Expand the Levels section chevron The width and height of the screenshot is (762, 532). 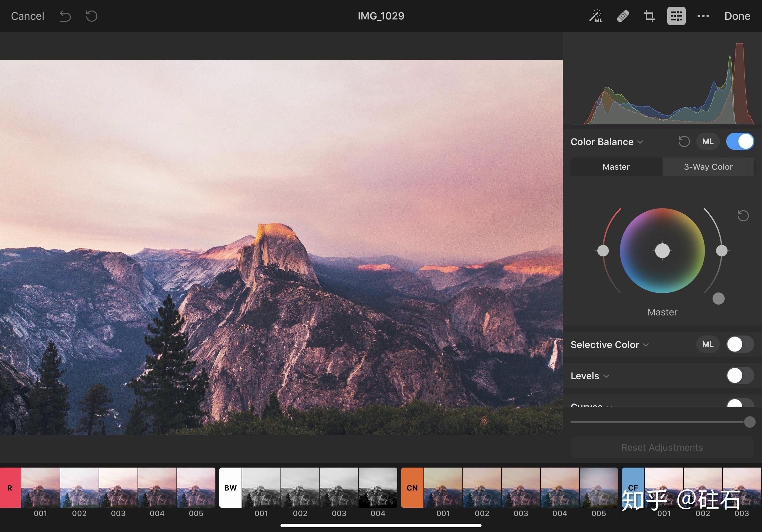(x=606, y=376)
